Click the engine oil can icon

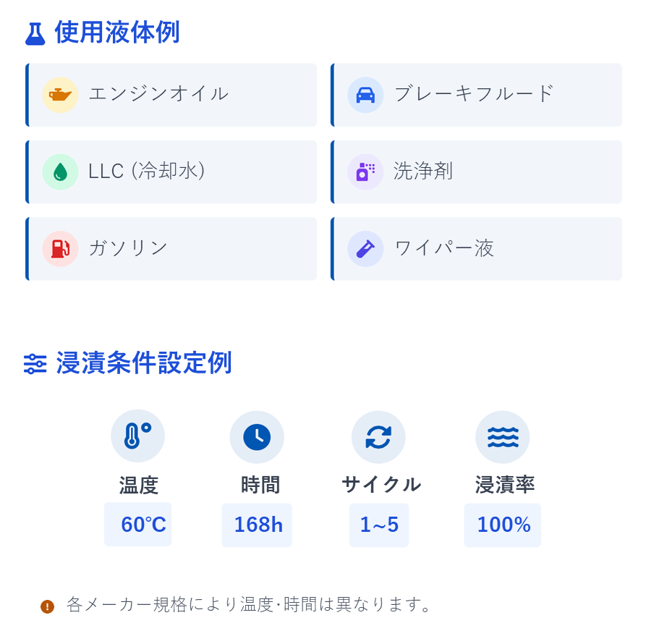point(60,95)
